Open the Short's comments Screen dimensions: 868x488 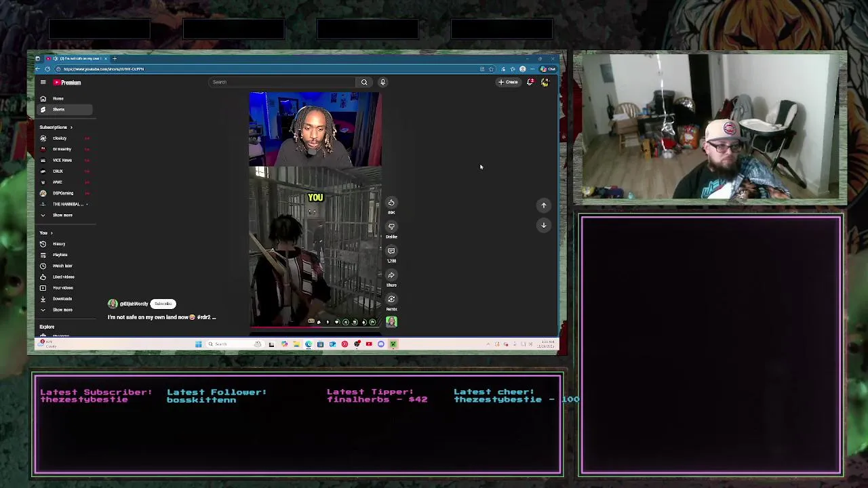click(x=391, y=251)
